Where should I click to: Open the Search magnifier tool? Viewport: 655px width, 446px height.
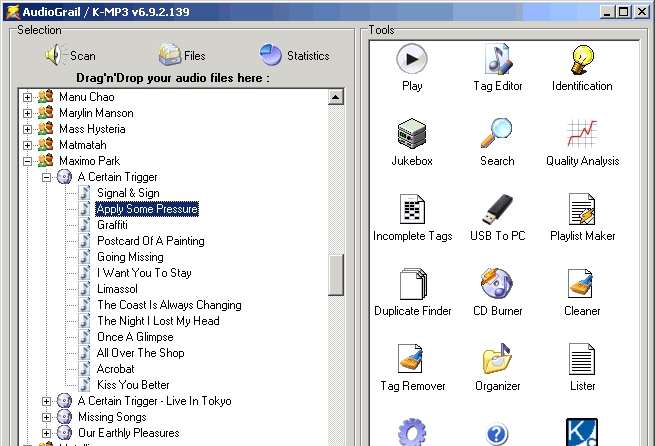click(x=497, y=142)
